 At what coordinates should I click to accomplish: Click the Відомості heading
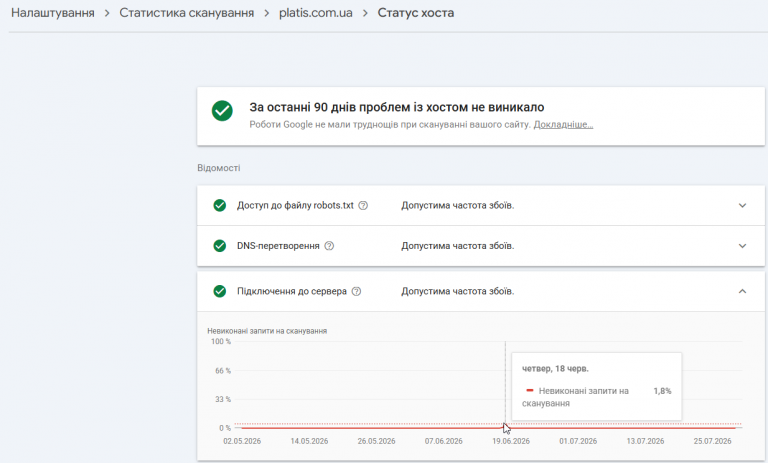219,168
